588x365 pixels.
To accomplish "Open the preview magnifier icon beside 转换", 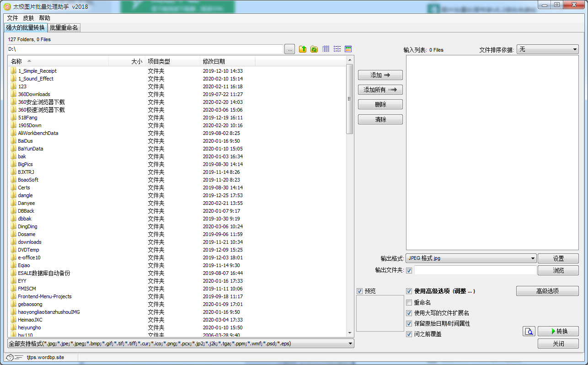I will coord(529,332).
